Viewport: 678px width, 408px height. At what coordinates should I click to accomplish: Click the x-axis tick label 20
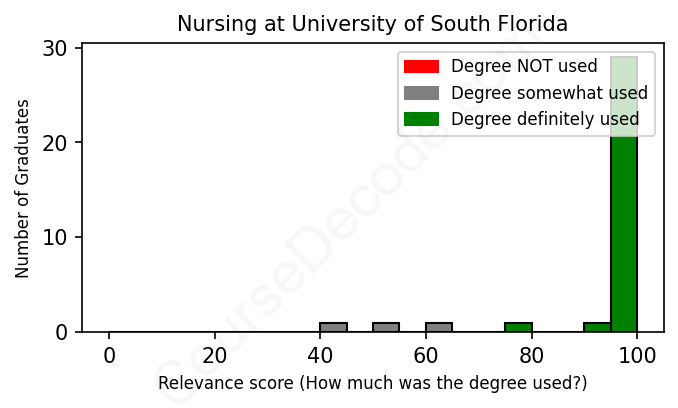[215, 355]
